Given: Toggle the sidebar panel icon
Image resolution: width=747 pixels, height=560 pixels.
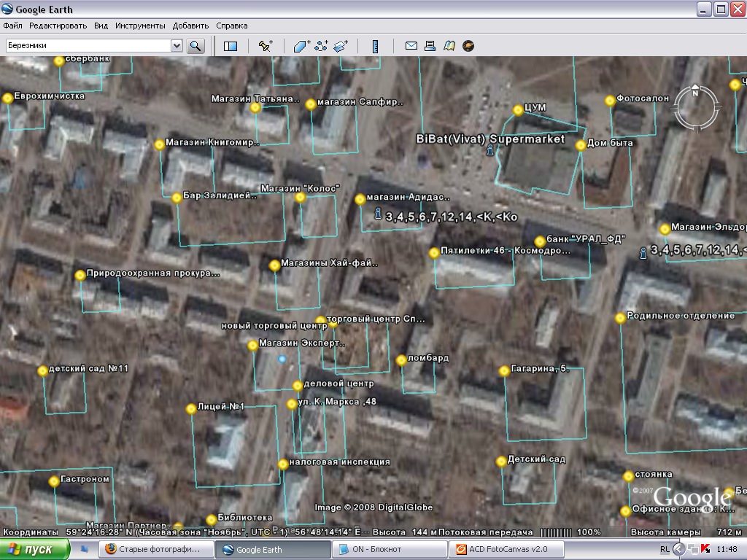Looking at the screenshot, I should point(231,46).
